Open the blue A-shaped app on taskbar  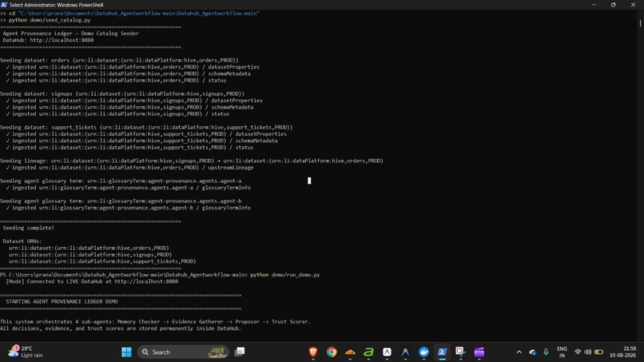point(405,352)
